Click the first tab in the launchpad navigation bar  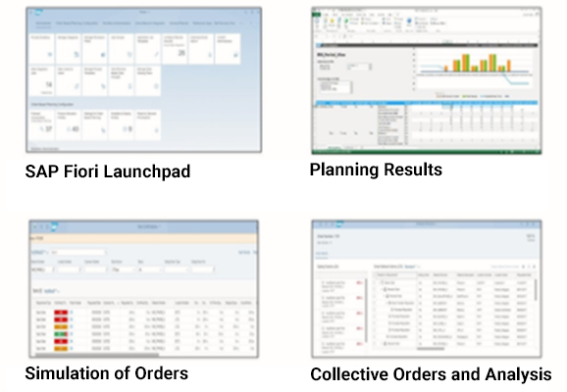point(43,24)
